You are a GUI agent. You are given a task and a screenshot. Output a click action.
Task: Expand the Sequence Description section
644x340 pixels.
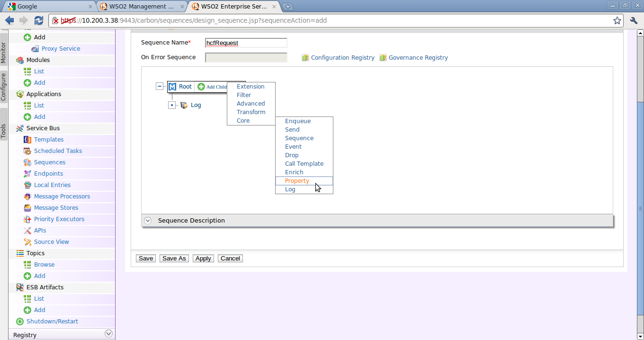(148, 221)
